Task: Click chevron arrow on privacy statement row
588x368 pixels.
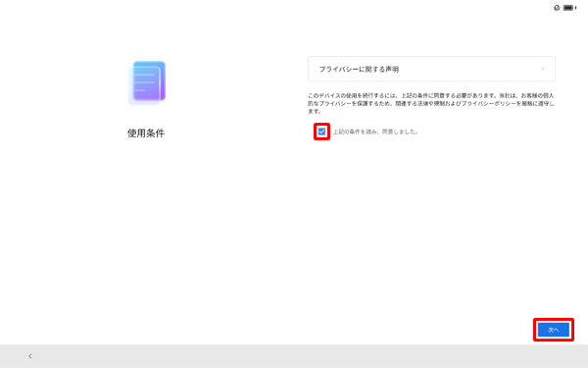Action: point(543,69)
